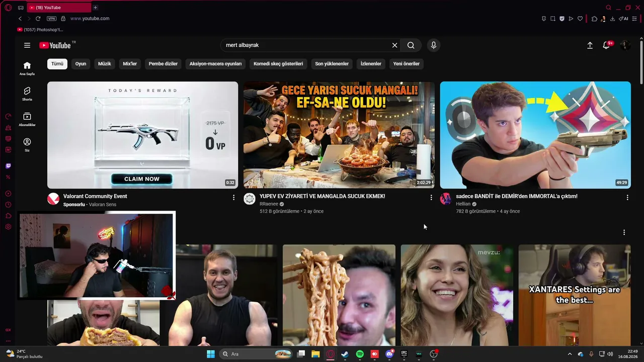This screenshot has width=644, height=362.
Task: Select the Müzik filter chip
Action: coord(105,64)
